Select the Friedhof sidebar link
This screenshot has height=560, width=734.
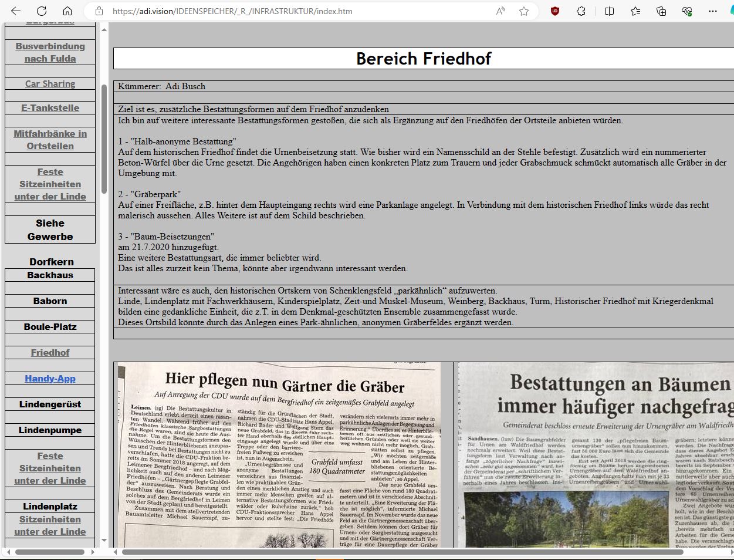coord(50,353)
